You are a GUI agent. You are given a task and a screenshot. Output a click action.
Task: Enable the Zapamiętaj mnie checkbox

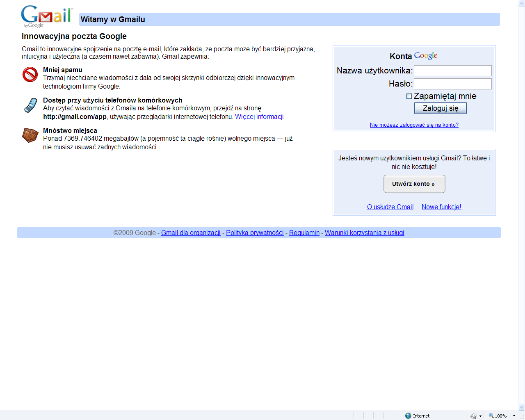(x=409, y=96)
